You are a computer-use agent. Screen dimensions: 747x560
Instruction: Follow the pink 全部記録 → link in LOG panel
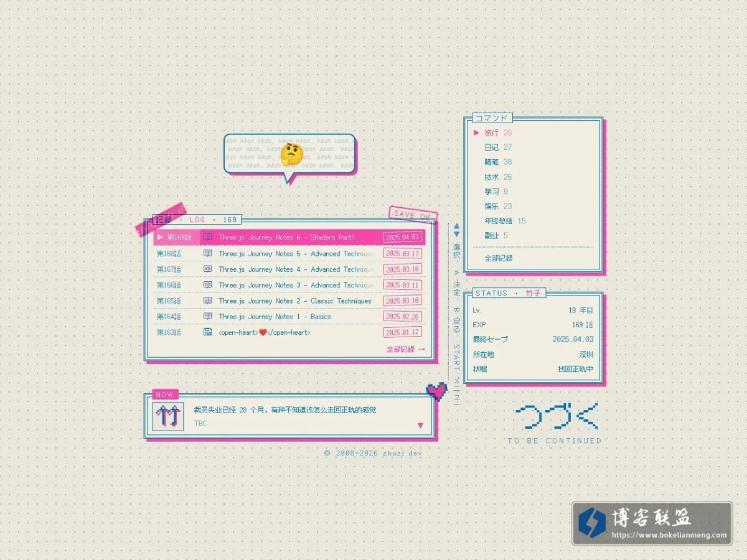pos(406,349)
